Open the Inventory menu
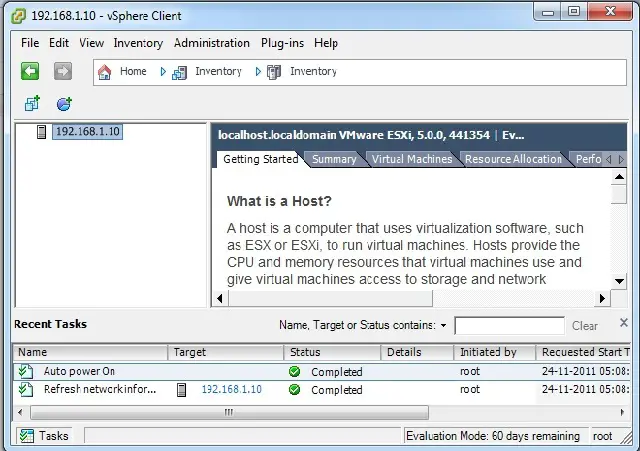 [138, 43]
